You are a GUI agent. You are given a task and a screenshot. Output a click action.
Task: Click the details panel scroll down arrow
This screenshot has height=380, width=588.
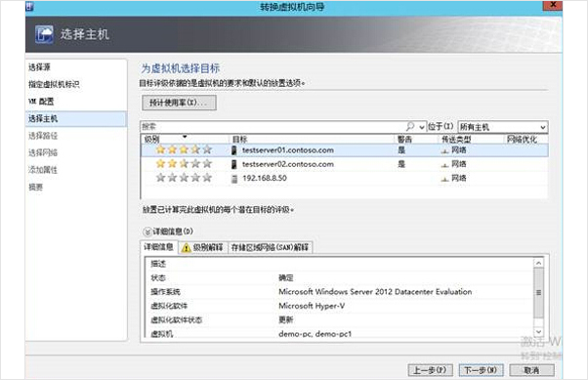tap(538, 331)
